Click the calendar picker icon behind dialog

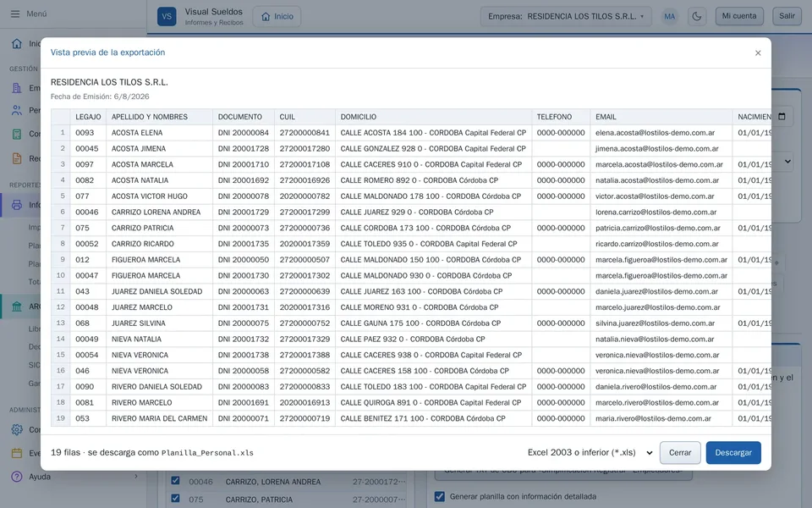click(x=782, y=117)
